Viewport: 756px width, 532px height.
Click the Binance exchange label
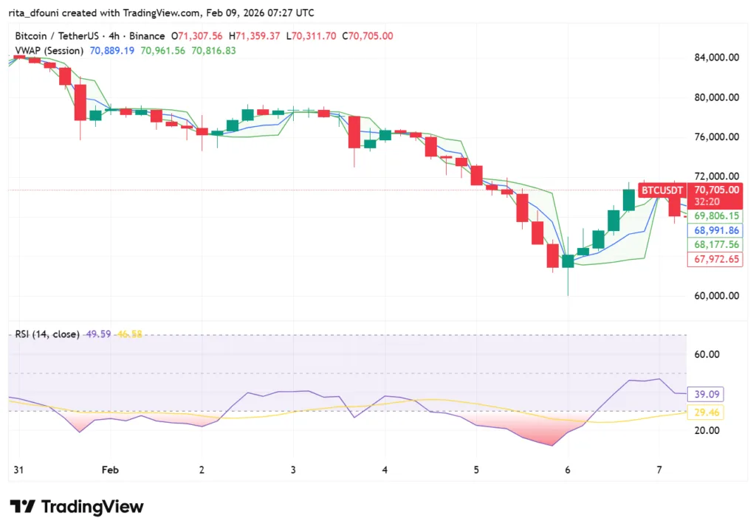(x=148, y=35)
